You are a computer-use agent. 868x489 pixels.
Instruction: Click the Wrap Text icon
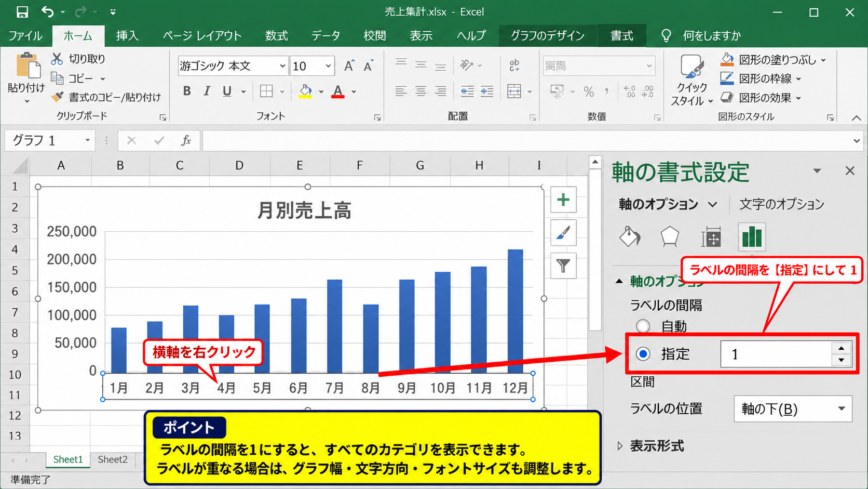(x=514, y=65)
